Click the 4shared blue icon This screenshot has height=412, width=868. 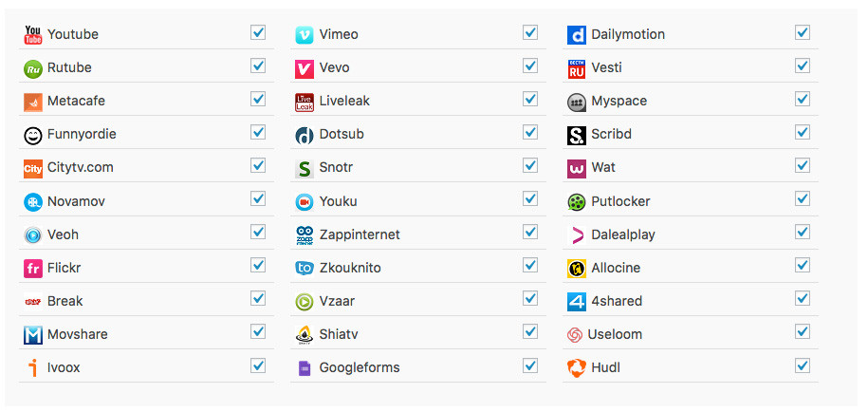[x=576, y=302]
